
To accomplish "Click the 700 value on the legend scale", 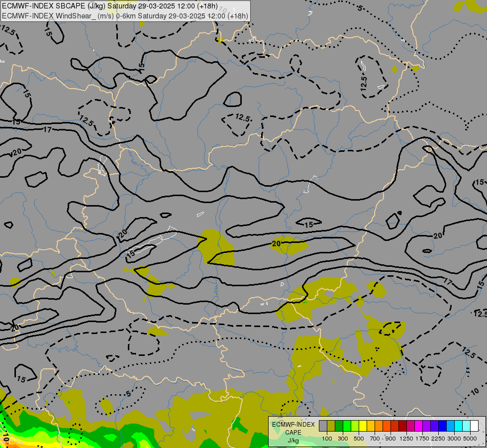I will [375, 439].
